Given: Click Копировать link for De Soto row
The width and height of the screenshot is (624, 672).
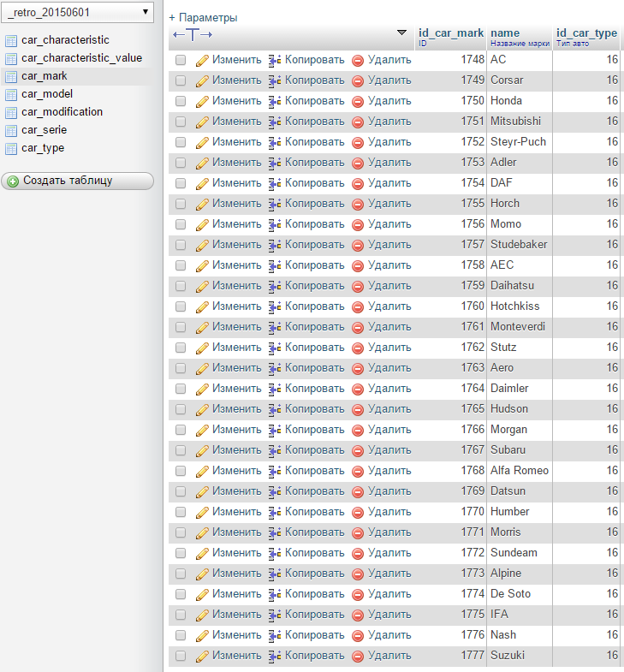Looking at the screenshot, I should pyautogui.click(x=315, y=594).
